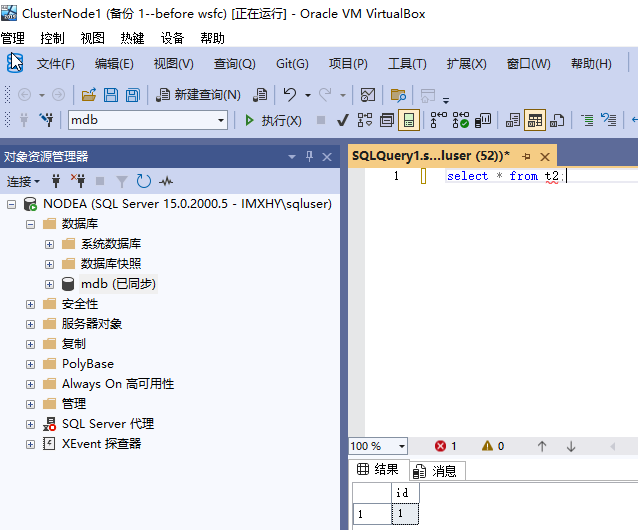The image size is (638, 530).
Task: Open file with the folder icon
Action: tap(89, 95)
